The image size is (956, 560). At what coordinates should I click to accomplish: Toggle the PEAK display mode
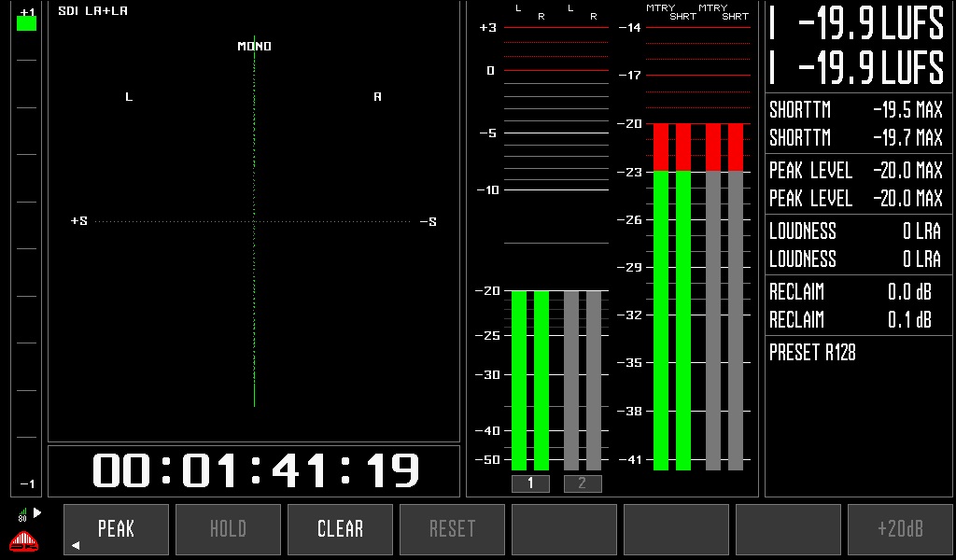click(x=116, y=528)
